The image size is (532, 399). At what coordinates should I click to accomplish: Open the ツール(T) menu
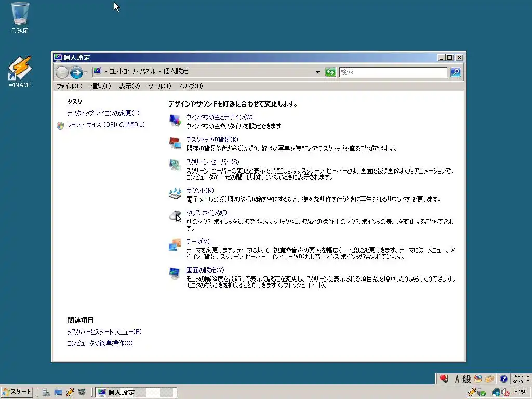tap(159, 86)
